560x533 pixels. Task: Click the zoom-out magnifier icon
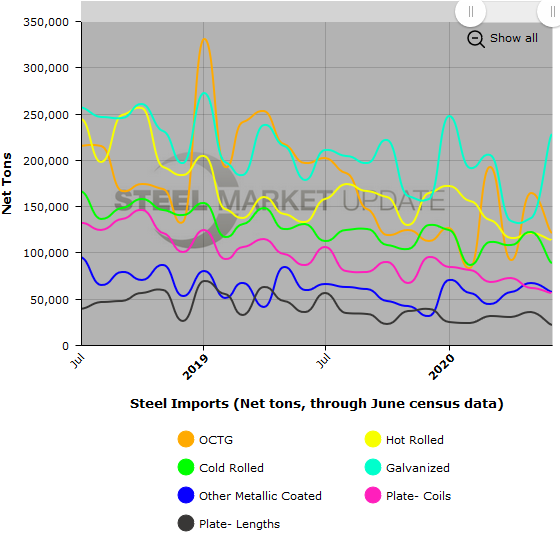pos(476,39)
